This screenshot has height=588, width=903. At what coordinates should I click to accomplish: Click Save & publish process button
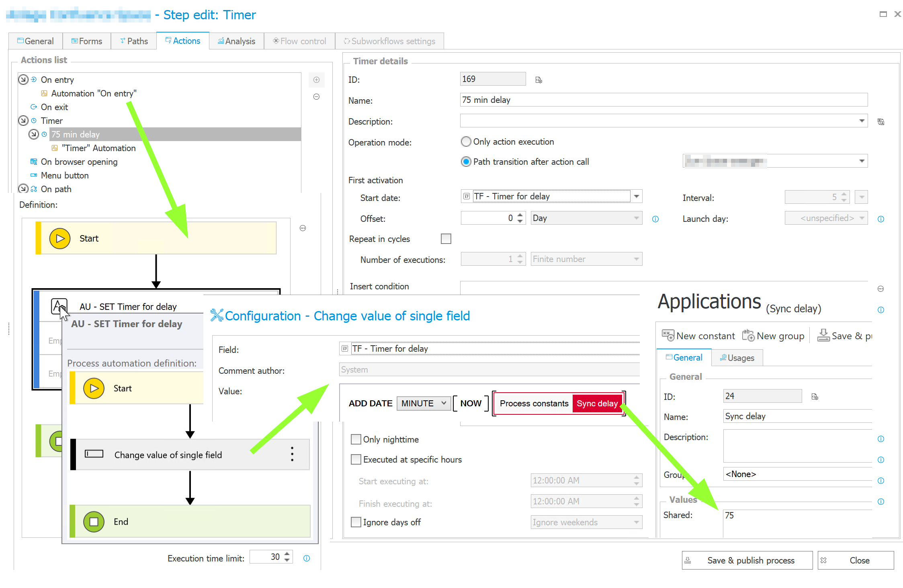click(747, 560)
